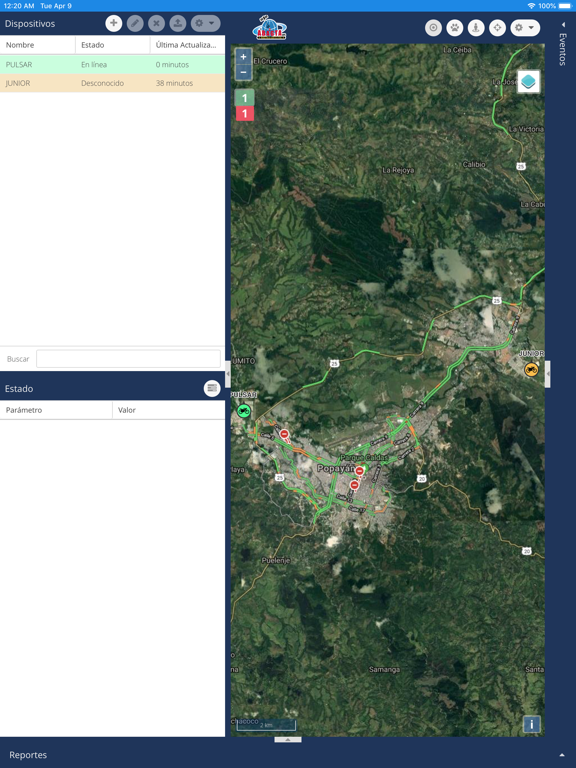Viewport: 576px width, 768px height.
Task: Click the lowest road closure marker in Popayán
Action: pos(354,485)
